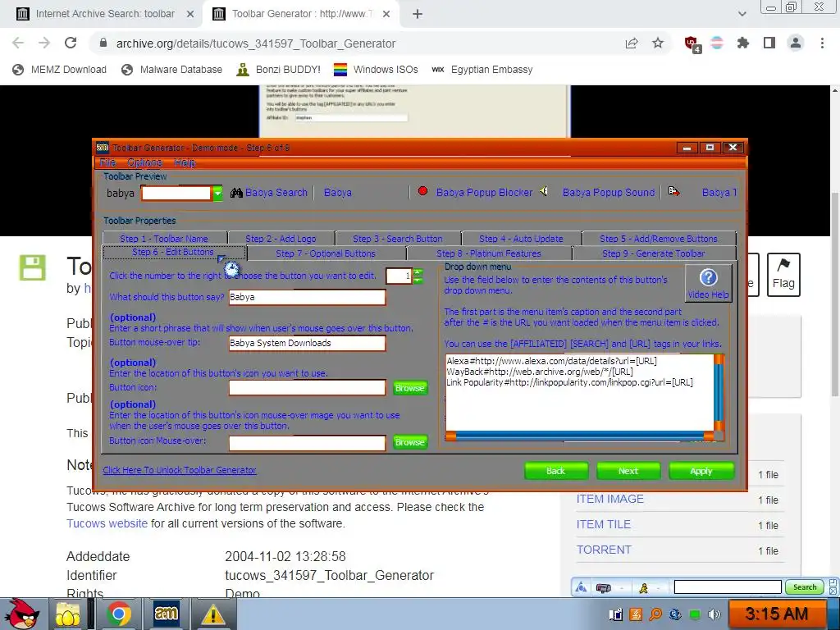Increase the button number with up stepper
This screenshot has width=840, height=630.
[418, 272]
